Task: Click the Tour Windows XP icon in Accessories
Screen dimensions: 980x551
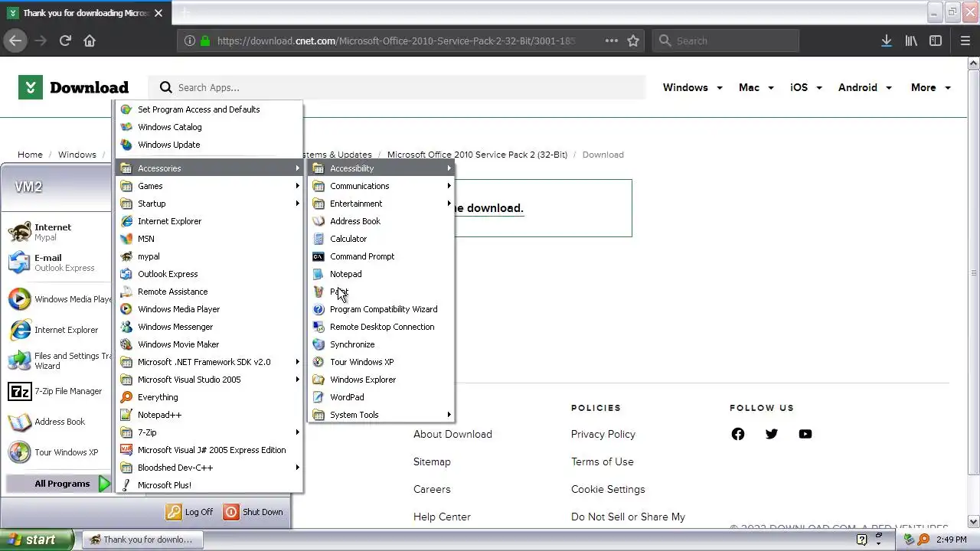Action: [x=318, y=362]
